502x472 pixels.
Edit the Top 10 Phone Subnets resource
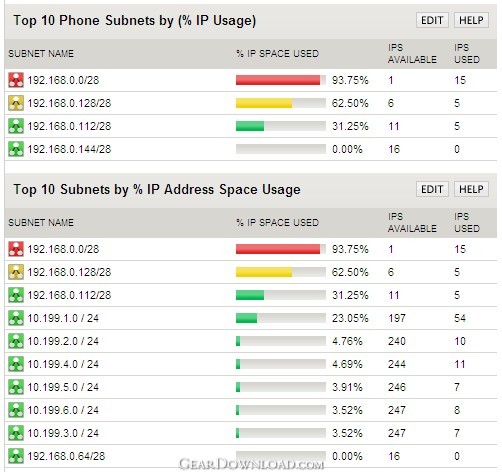coord(432,20)
